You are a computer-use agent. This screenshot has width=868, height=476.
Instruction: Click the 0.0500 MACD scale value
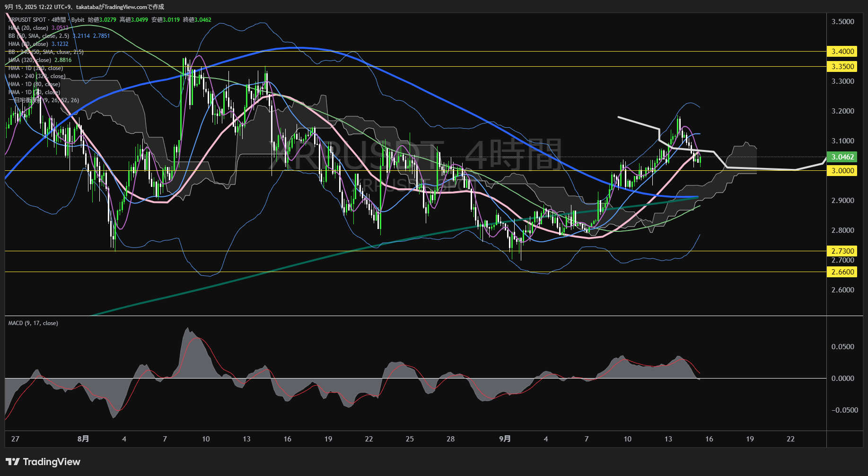tap(842, 347)
